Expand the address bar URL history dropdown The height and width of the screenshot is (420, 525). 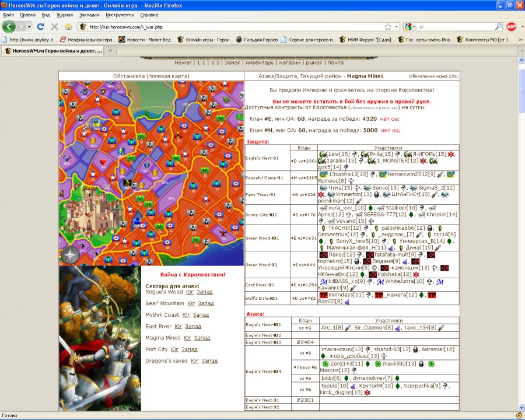pyautogui.click(x=397, y=26)
